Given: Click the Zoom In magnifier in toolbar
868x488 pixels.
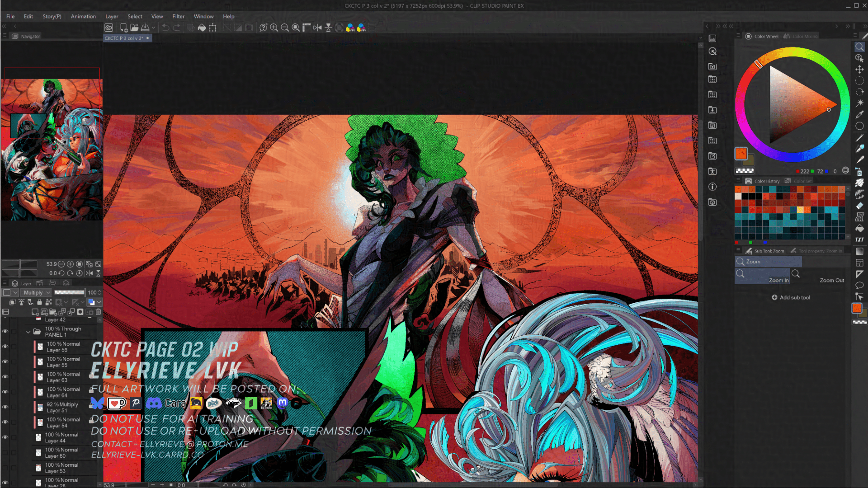Looking at the screenshot, I should (274, 28).
